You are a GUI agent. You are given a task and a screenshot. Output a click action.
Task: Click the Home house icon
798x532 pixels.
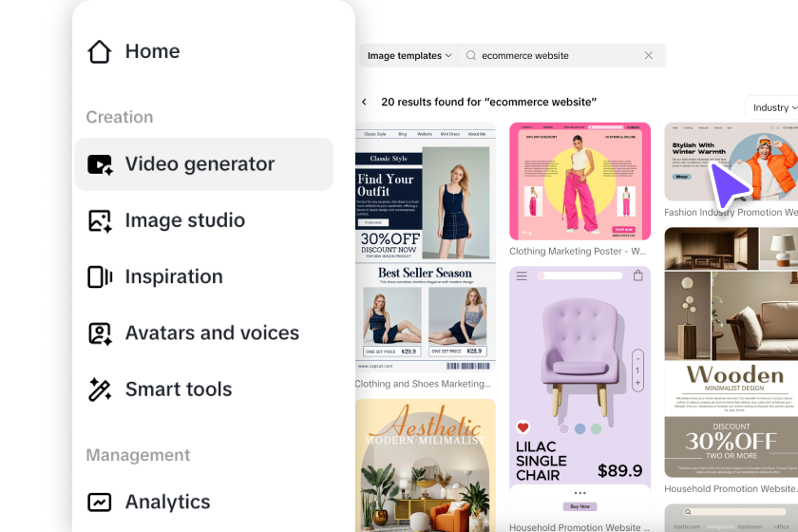99,51
